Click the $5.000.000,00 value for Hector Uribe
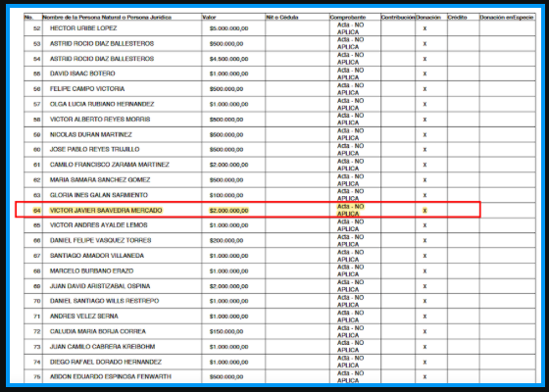This screenshot has height=392, width=549. [229, 28]
